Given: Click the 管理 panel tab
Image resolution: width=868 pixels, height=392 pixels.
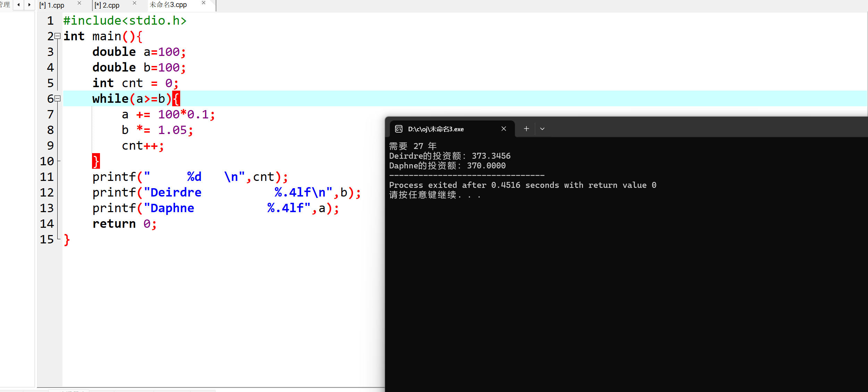Looking at the screenshot, I should (5, 5).
